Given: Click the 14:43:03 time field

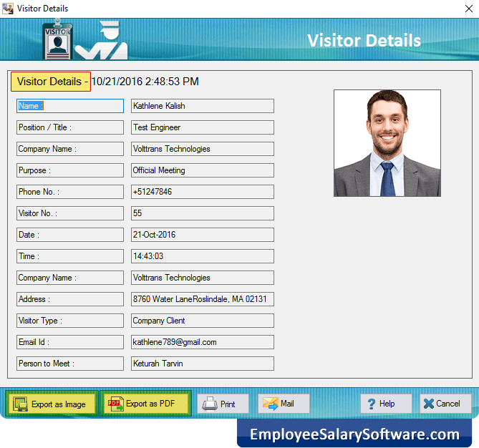Looking at the screenshot, I should 203,256.
